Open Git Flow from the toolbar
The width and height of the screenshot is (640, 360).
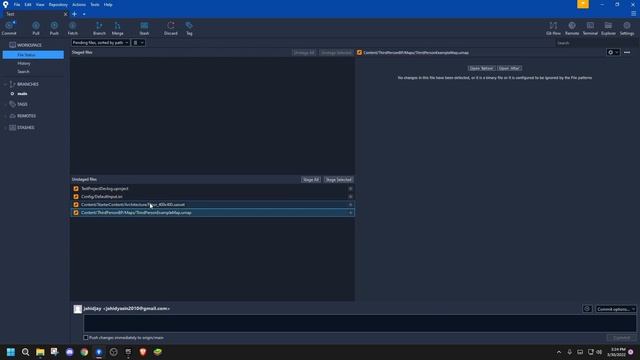click(x=553, y=28)
